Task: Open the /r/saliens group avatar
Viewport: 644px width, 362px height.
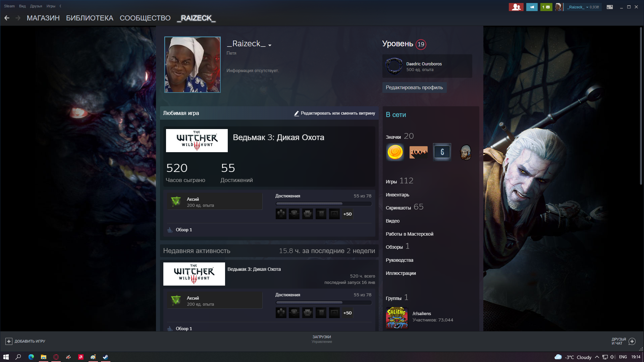Action: (x=397, y=317)
